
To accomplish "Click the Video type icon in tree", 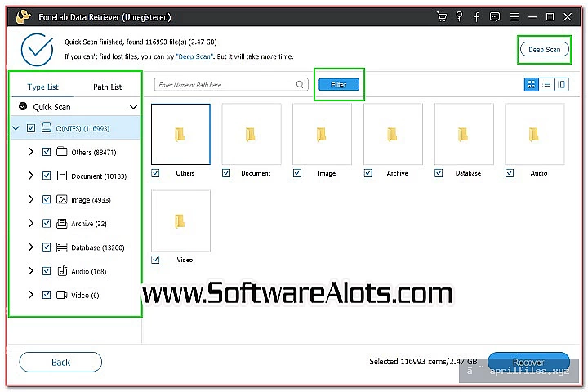I will (61, 295).
